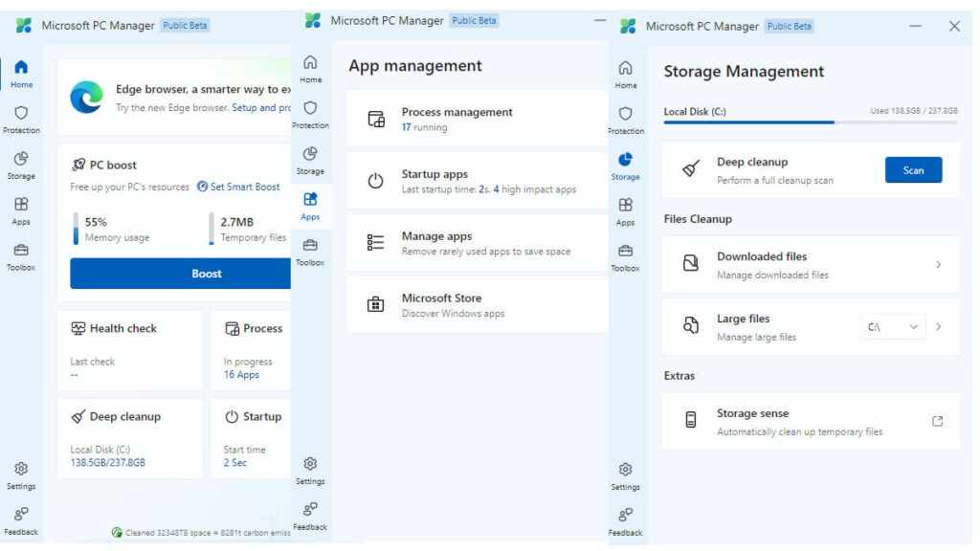Open the Deep cleanup card on Home
This screenshot has height=551, width=980.
click(129, 438)
